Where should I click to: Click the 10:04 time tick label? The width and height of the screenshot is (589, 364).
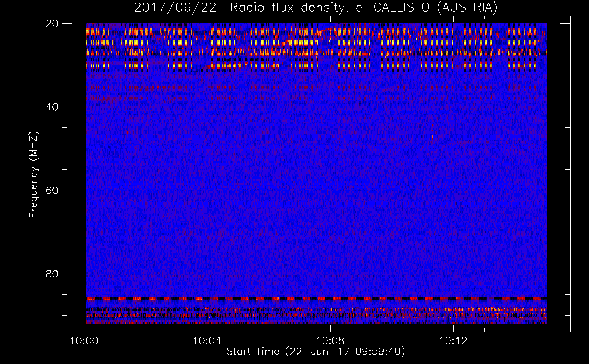coord(207,341)
